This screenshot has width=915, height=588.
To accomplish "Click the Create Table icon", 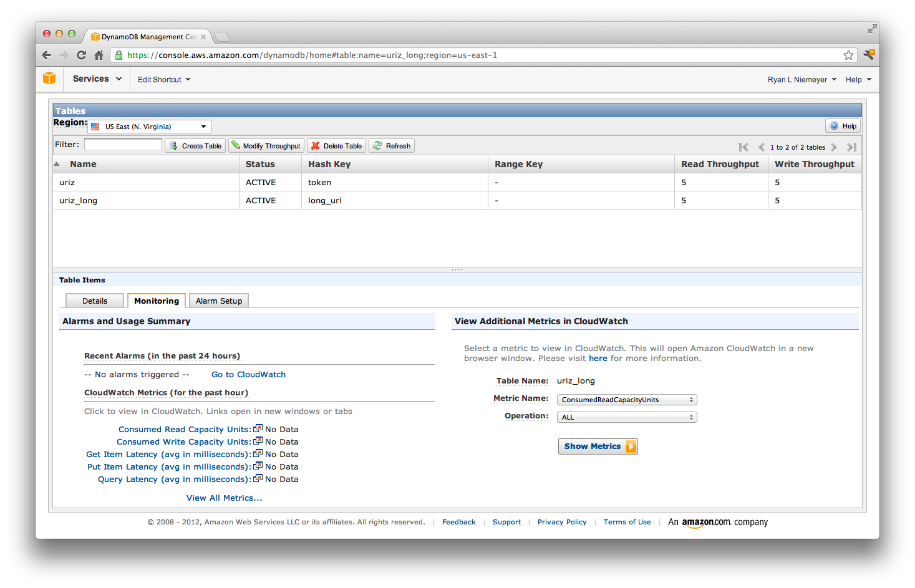I will tap(173, 145).
